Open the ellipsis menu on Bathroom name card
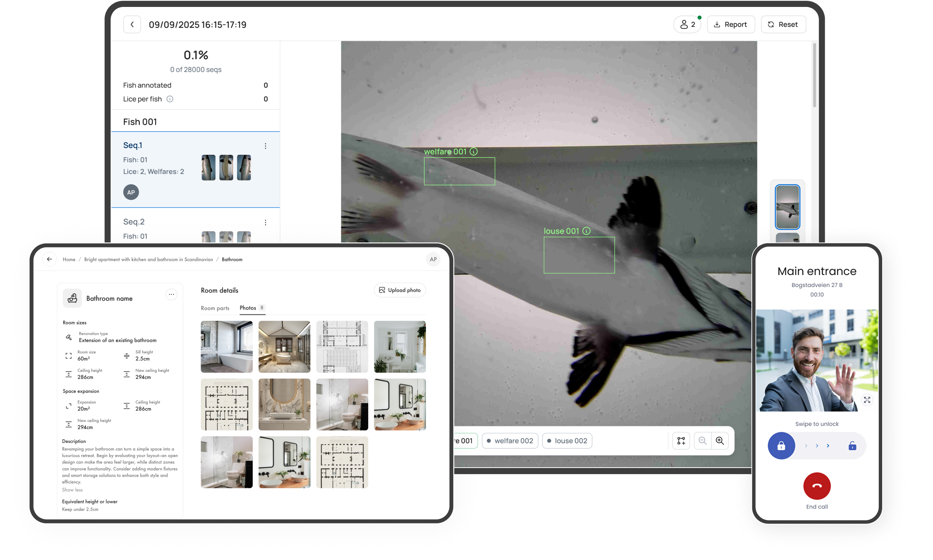The width and height of the screenshot is (933, 560). click(171, 294)
